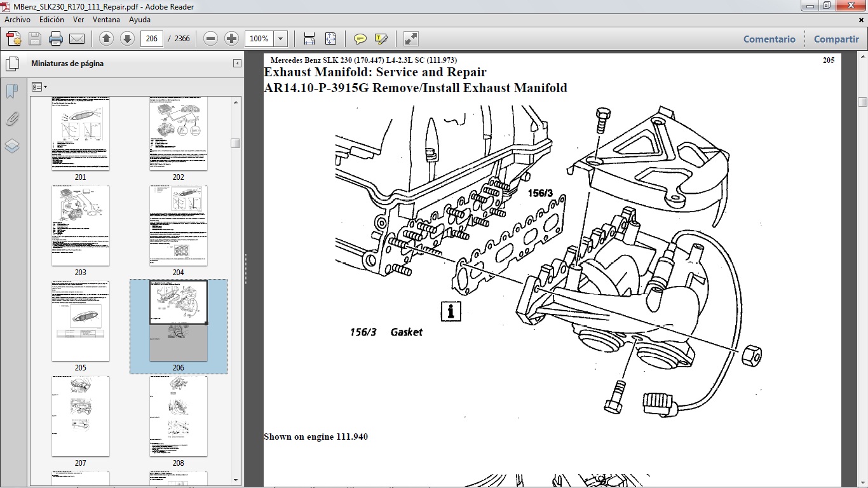Select page 203 thumbnail
Screen dimensions: 868x488
80,226
